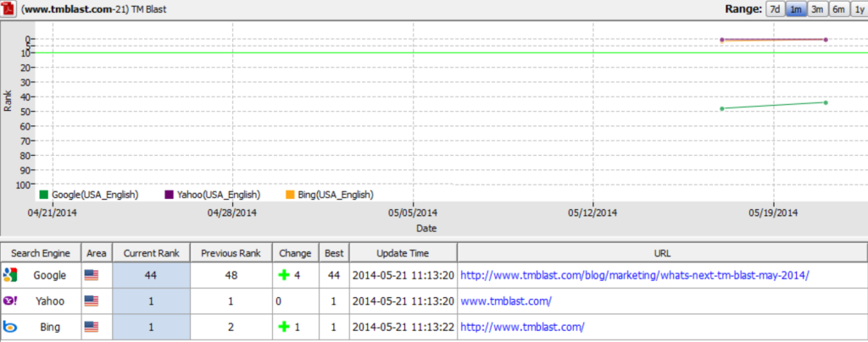Click Yahoo(USA_English) legend label
This screenshot has width=868, height=342.
coord(218,195)
